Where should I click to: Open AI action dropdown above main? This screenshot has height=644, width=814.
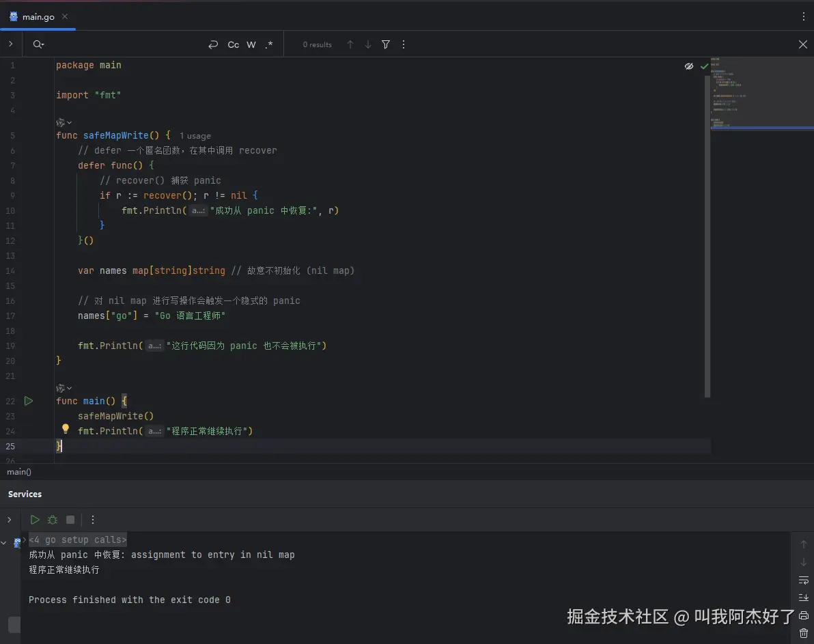pyautogui.click(x=64, y=388)
